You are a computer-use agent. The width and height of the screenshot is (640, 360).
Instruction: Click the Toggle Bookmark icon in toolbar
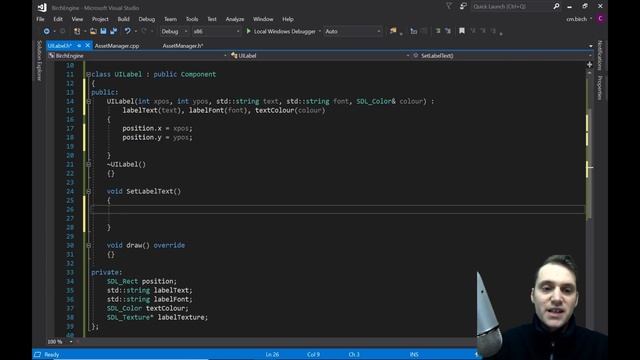462,31
